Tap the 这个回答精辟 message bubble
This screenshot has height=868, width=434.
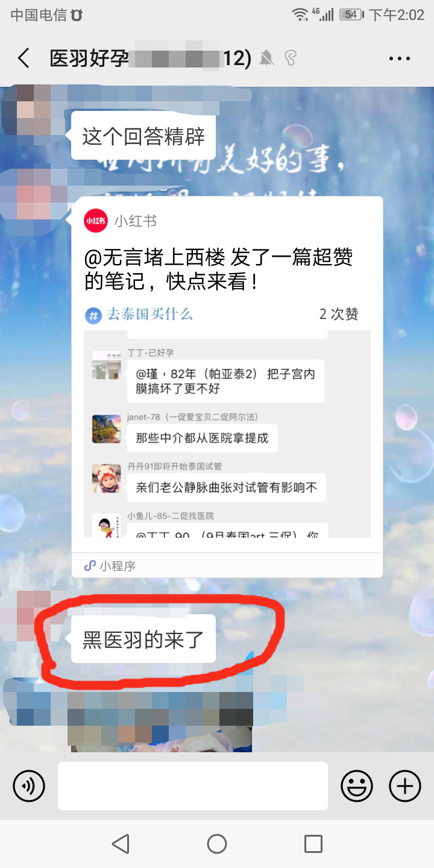[143, 136]
